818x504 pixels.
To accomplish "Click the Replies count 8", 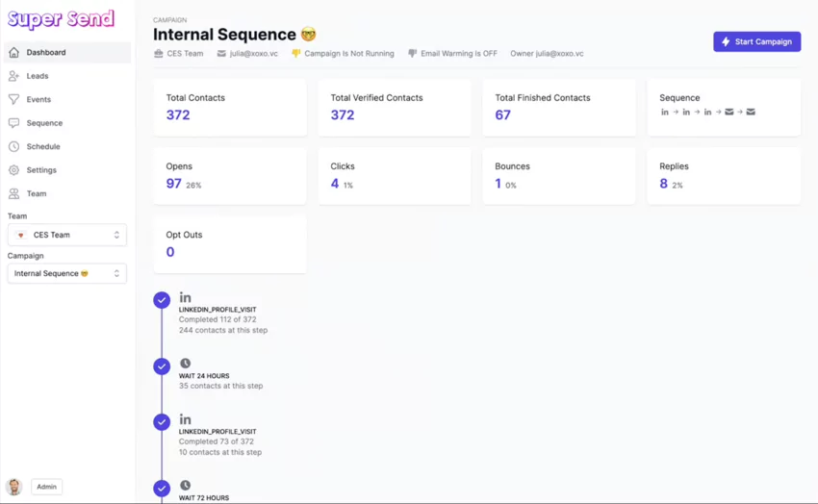I will click(x=664, y=184).
